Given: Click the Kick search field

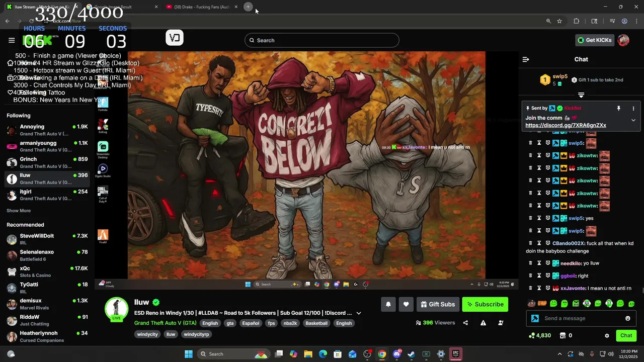Looking at the screenshot, I should [322, 40].
